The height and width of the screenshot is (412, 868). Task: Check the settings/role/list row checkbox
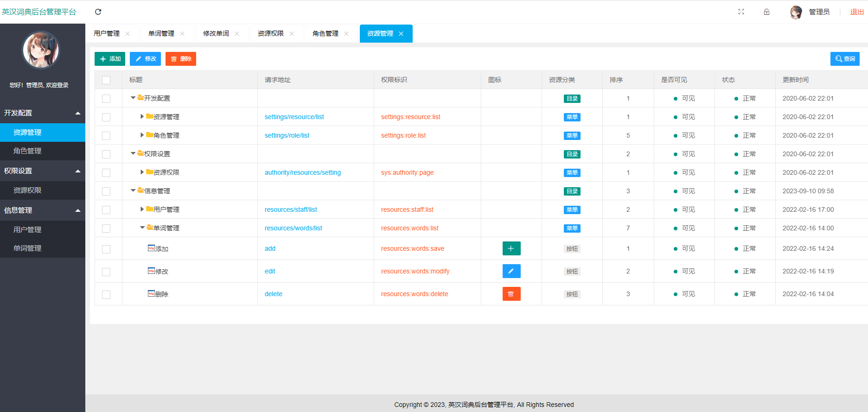(106, 136)
